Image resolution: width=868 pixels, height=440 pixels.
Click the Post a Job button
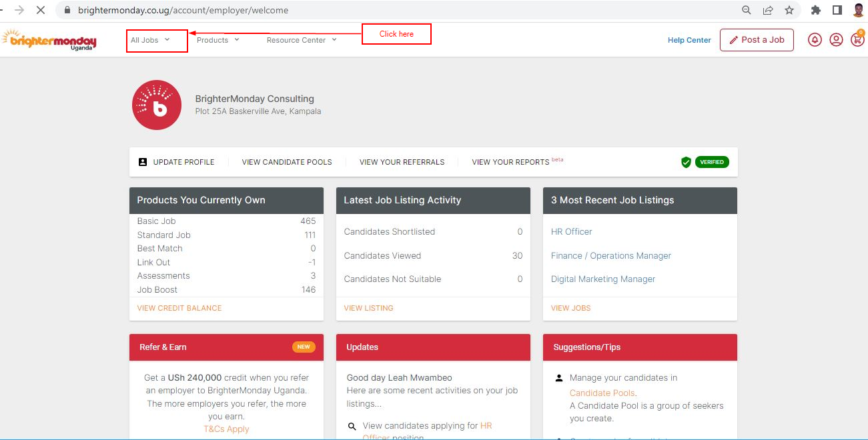(x=757, y=40)
